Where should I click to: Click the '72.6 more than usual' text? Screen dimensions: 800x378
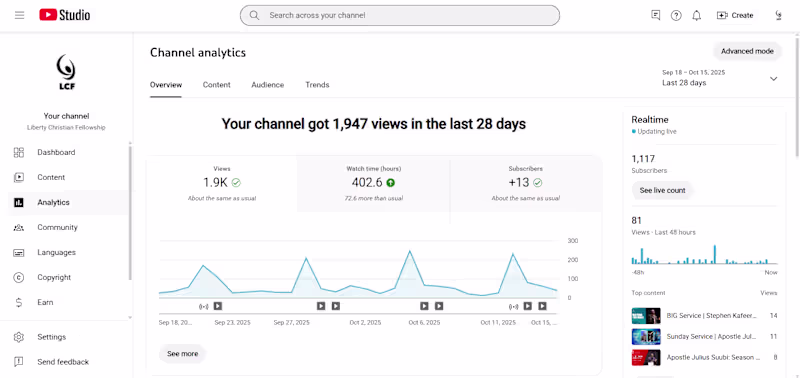[373, 198]
